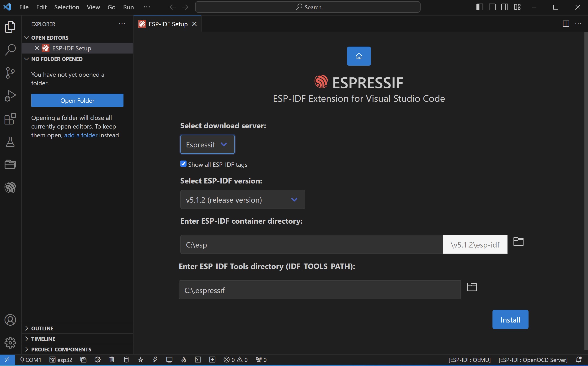The image size is (588, 366).
Task: Open the Go menu
Action: pyautogui.click(x=111, y=7)
